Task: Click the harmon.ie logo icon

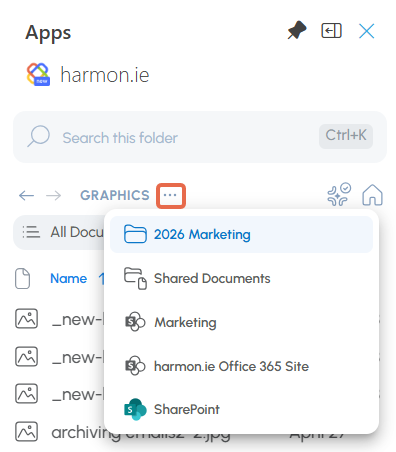Action: coord(38,74)
